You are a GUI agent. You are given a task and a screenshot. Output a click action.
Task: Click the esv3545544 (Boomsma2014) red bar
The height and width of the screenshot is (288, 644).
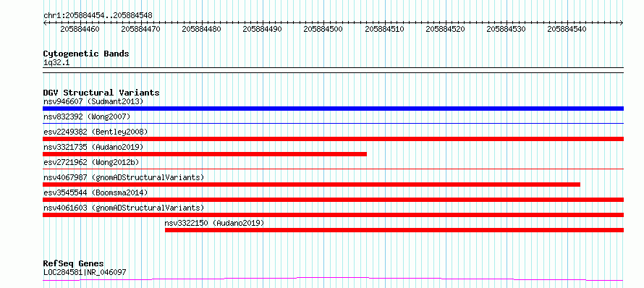tap(333, 200)
